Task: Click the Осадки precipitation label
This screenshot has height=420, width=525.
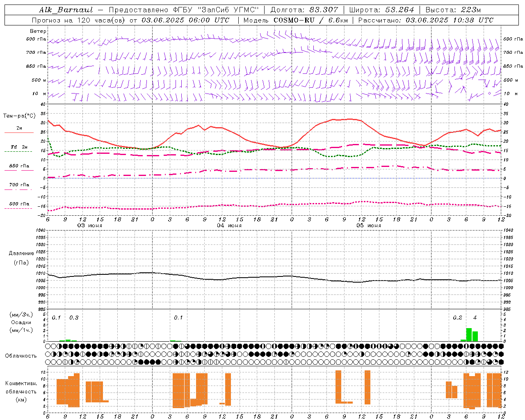Action: tap(21, 322)
